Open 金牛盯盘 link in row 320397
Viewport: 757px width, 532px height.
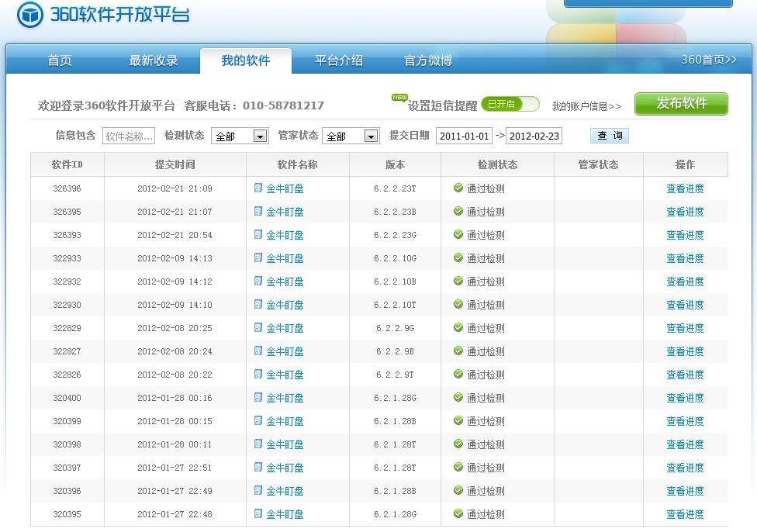coord(285,468)
